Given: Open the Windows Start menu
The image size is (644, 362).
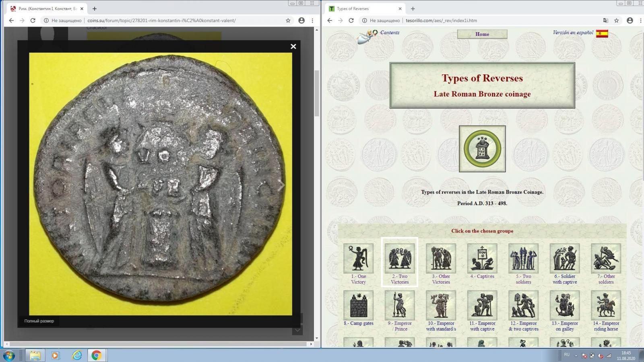Looking at the screenshot, I should tap(9, 355).
